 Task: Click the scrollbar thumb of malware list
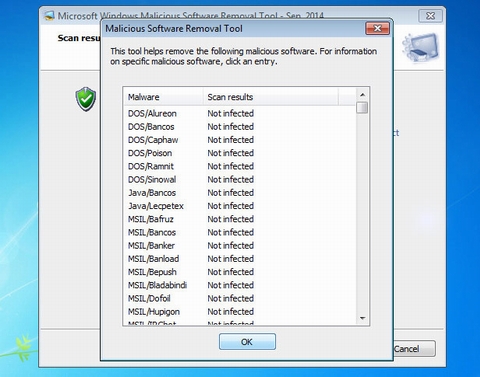[362, 108]
